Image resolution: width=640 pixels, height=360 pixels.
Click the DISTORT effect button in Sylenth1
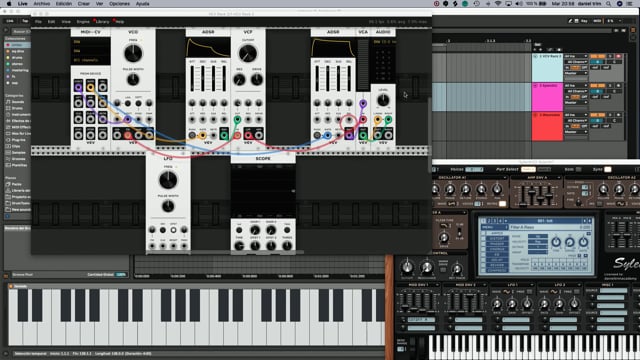coord(496,238)
